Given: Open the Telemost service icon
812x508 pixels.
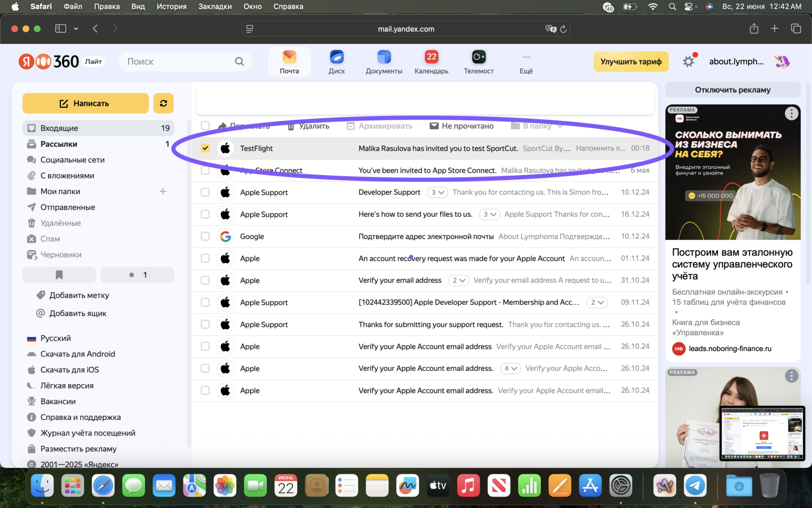Looking at the screenshot, I should (478, 62).
